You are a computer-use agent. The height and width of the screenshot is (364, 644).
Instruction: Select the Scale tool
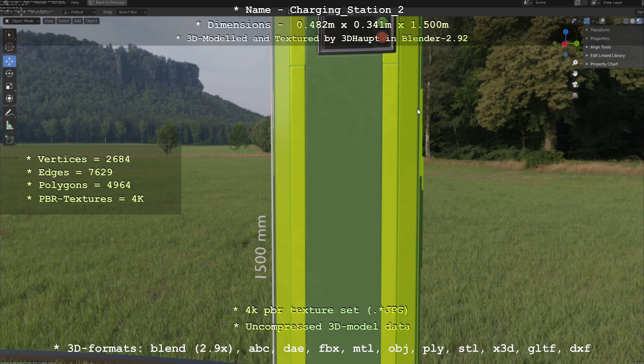9,86
